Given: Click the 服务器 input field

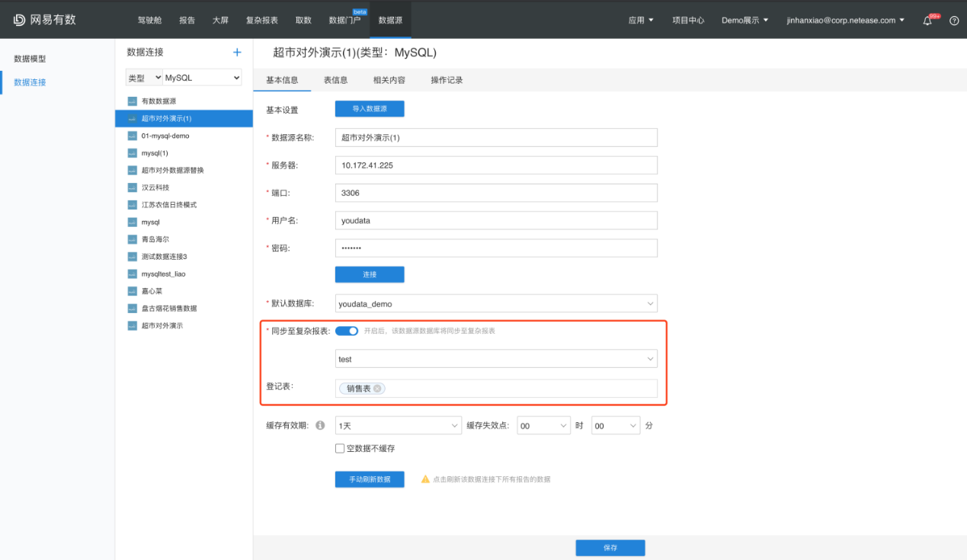Looking at the screenshot, I should 496,165.
